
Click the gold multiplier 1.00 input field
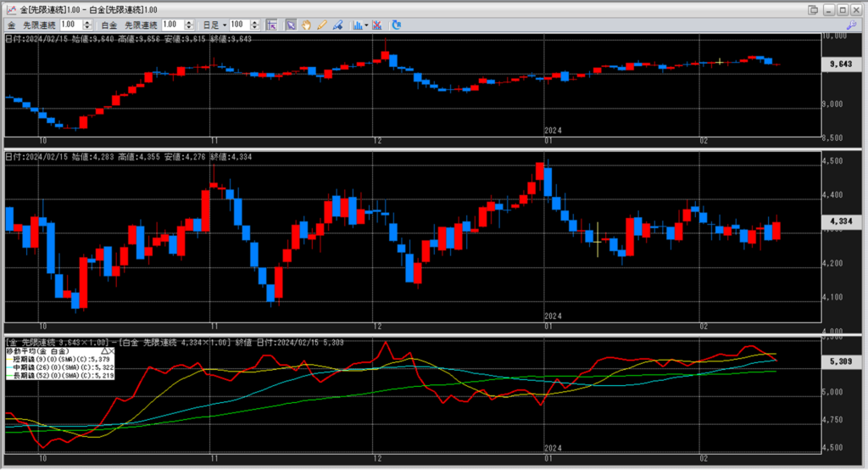coord(70,25)
